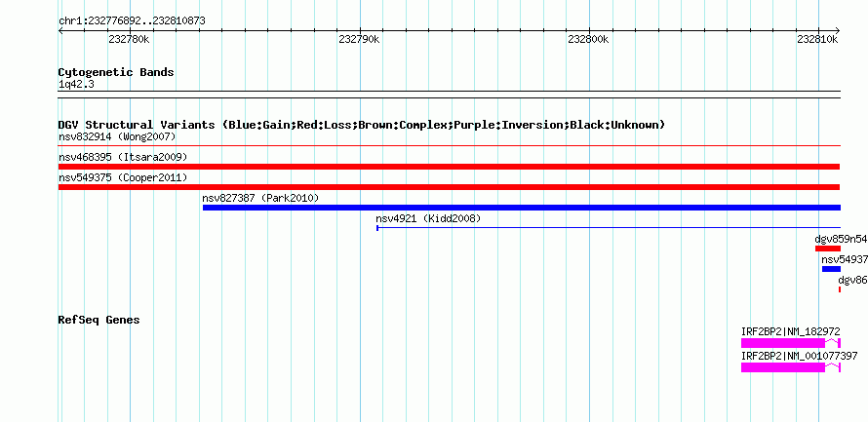
Task: Click the nsv827387 (Park2010) blue gain bar
Action: pos(522,208)
